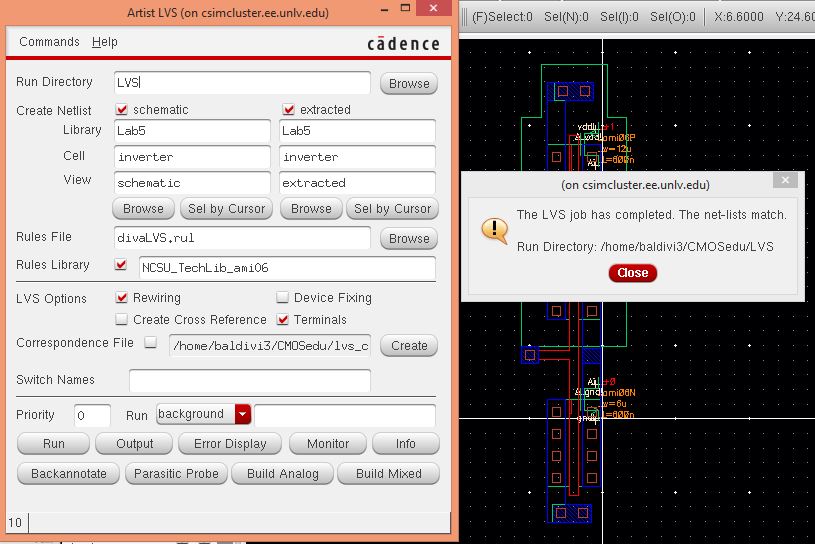Browse for the Rules File
The height and width of the screenshot is (544, 815).
(x=409, y=239)
